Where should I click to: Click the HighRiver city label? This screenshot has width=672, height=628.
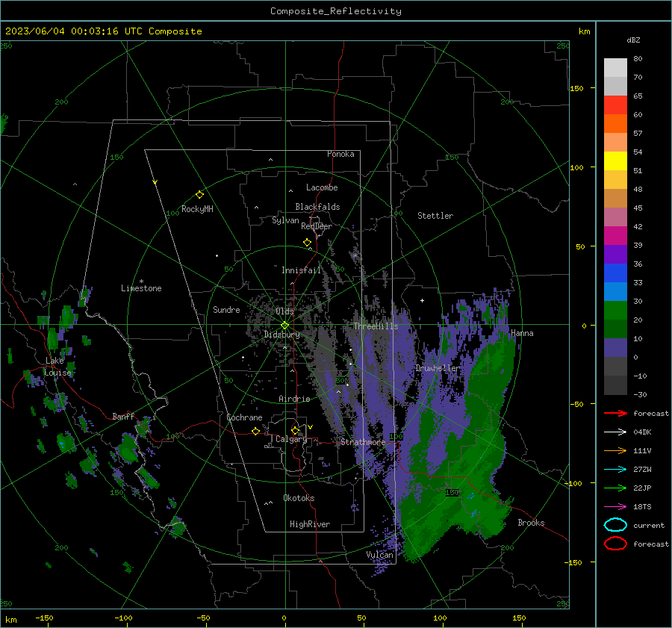tap(309, 524)
